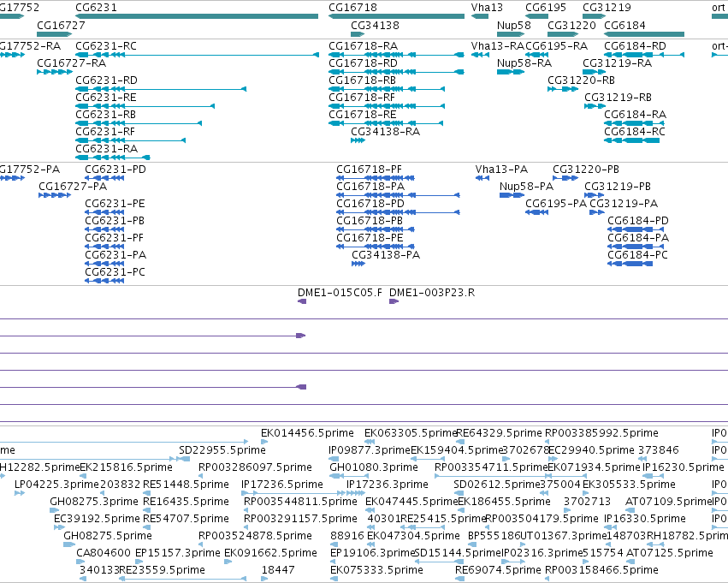Screen dimensions: 728x583
Task: Select the CG31220 gene label
Action: (x=571, y=26)
